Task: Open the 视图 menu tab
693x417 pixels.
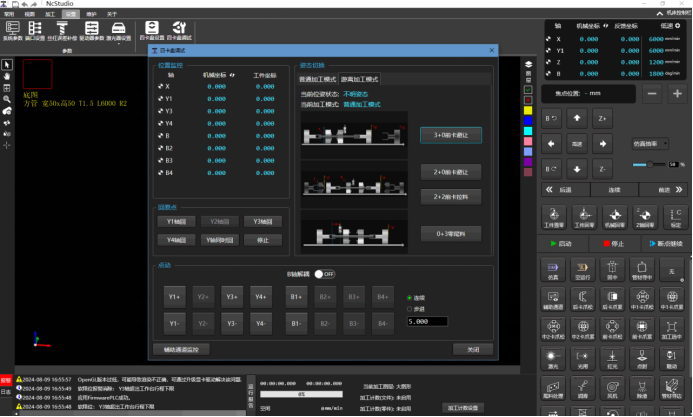Action: (x=30, y=14)
